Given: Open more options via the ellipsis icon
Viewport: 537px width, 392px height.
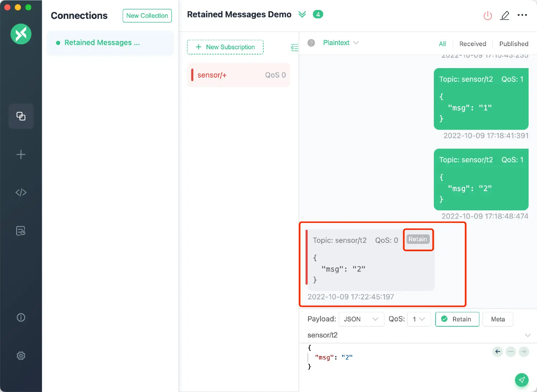Looking at the screenshot, I should 522,15.
